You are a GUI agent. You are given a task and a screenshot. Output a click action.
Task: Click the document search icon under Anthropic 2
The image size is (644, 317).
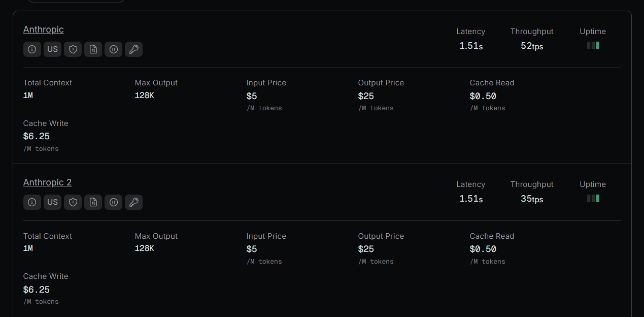(x=93, y=202)
